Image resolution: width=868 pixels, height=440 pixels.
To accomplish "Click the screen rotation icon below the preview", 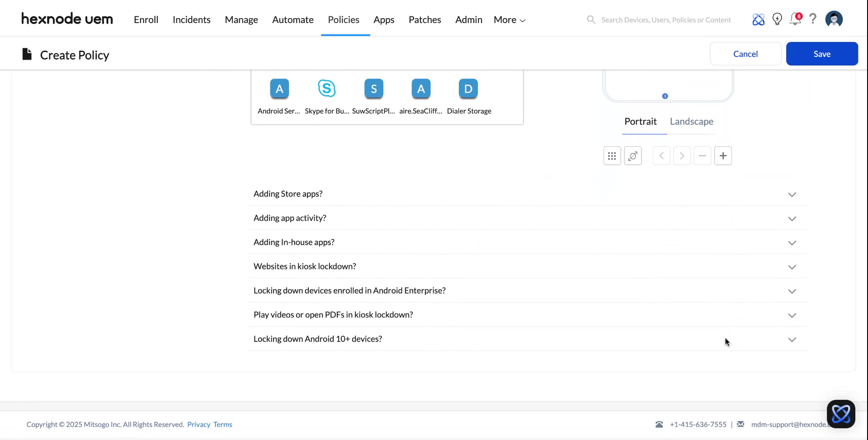I will (632, 155).
